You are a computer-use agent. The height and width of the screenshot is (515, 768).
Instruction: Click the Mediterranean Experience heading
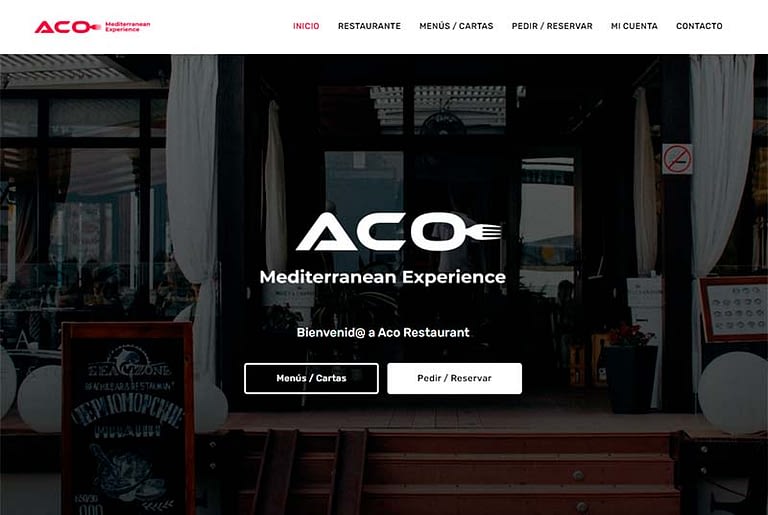pos(383,277)
